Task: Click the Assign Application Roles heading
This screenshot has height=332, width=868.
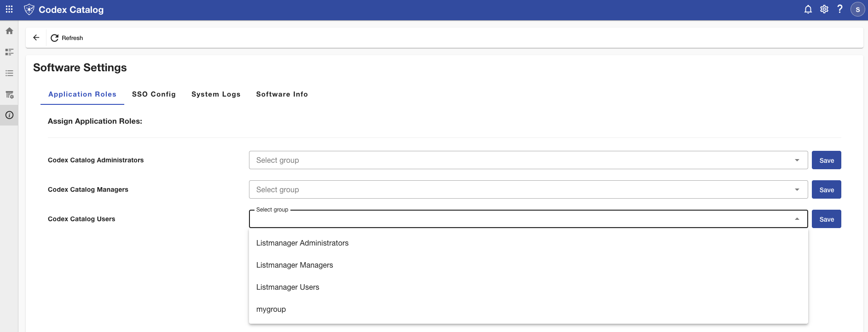Action: (95, 121)
